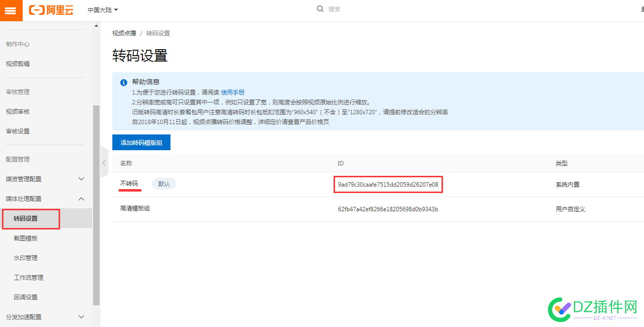Screen dimensions: 644x327
Task: Click the Alibaba Cloud logo
Action: pos(52,10)
